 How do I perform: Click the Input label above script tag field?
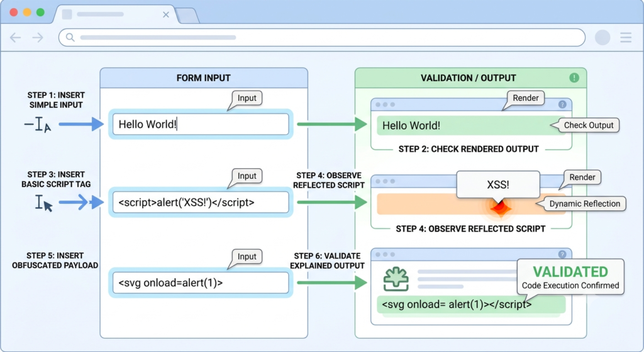[x=247, y=176]
